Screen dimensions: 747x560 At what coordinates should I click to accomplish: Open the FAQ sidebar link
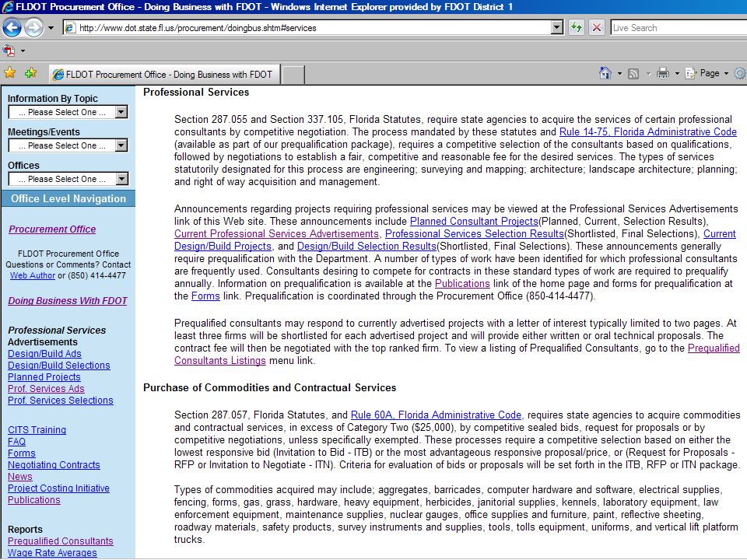pos(16,442)
